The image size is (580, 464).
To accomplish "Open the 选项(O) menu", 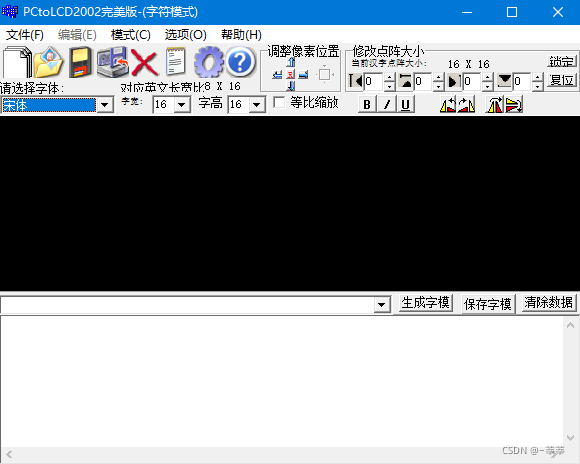I will [185, 35].
